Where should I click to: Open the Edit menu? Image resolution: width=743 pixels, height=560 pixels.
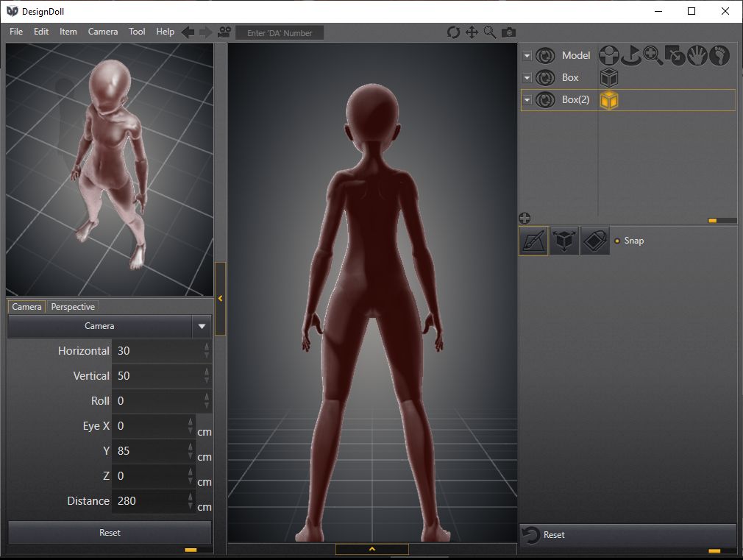click(41, 32)
